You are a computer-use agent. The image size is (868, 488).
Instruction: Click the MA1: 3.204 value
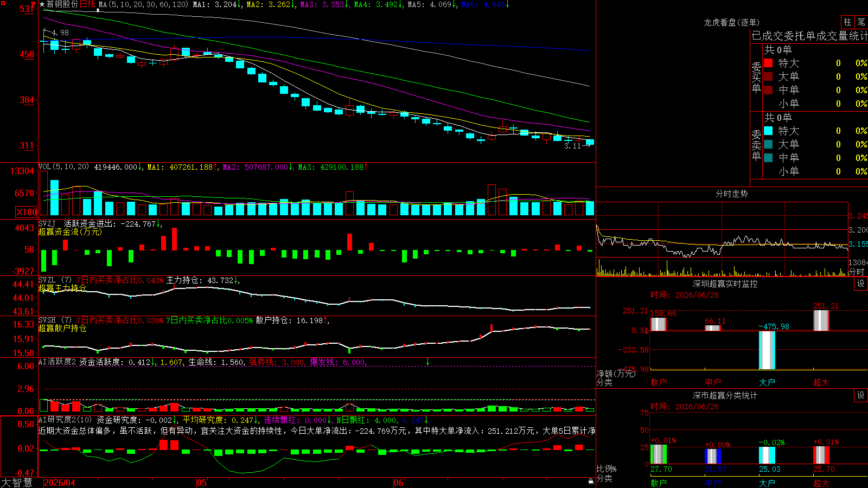click(x=217, y=4)
